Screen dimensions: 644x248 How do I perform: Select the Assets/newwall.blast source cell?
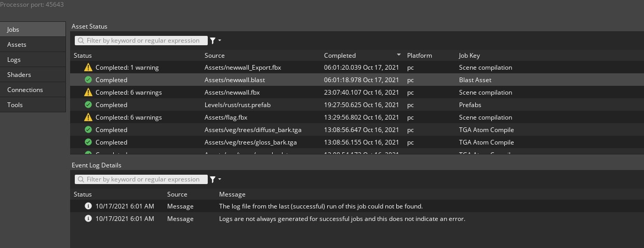pos(235,80)
